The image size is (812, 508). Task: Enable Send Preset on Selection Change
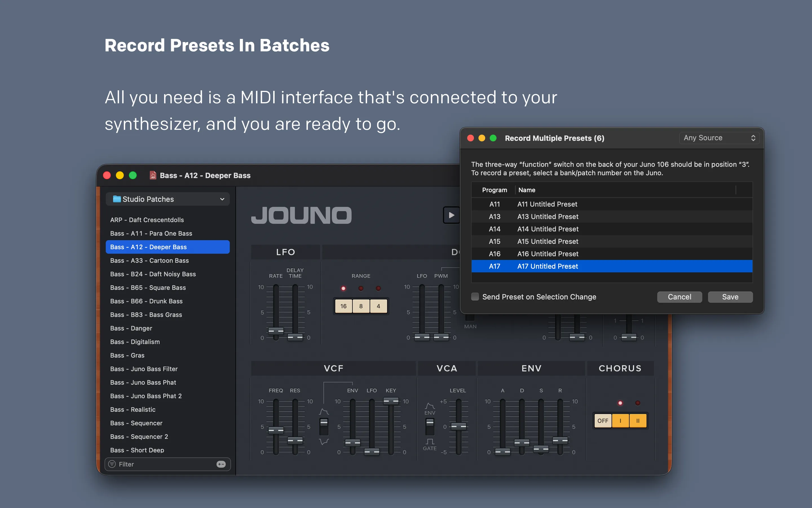(475, 297)
